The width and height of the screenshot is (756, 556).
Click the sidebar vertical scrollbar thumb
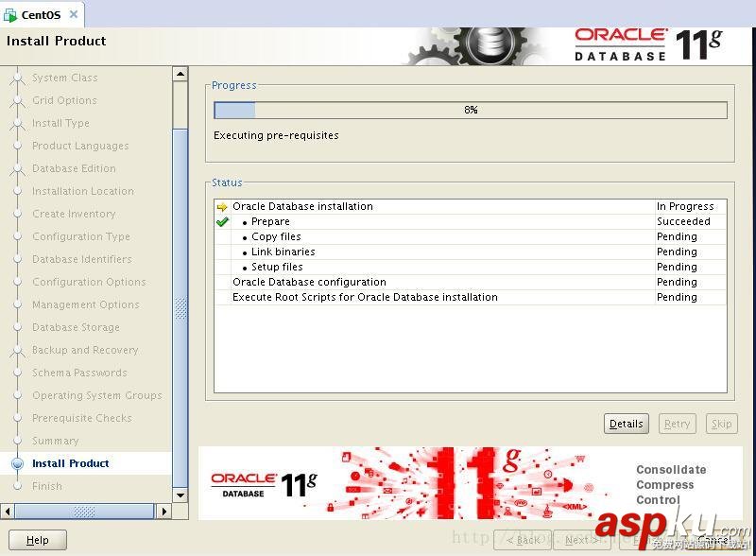coord(180,308)
